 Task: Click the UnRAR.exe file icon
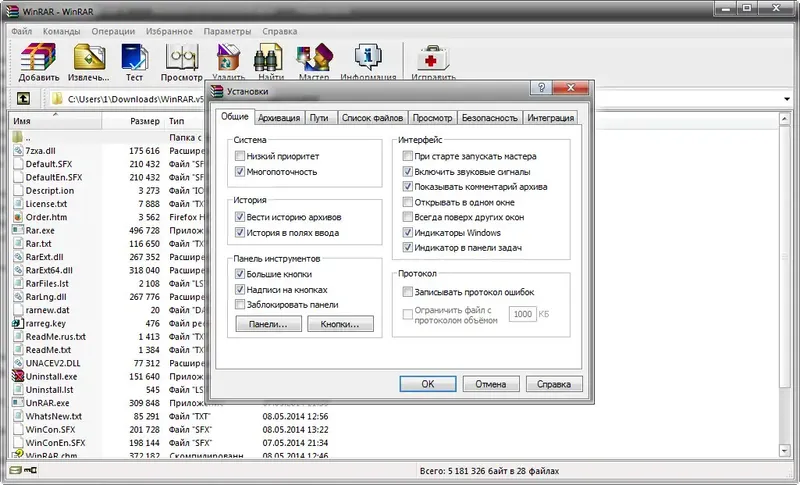coord(18,402)
